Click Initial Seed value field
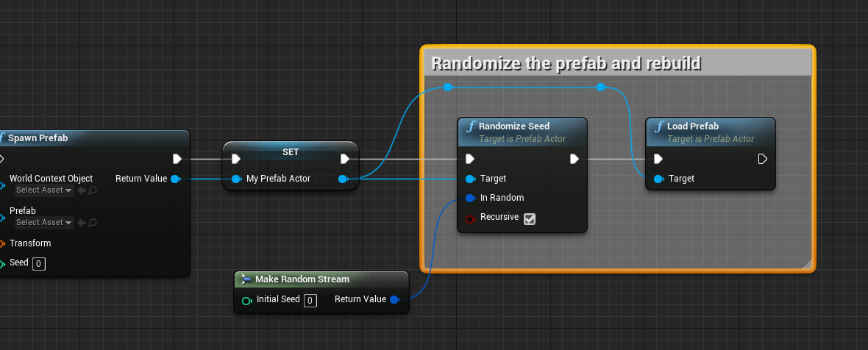The image size is (868, 350). point(310,301)
